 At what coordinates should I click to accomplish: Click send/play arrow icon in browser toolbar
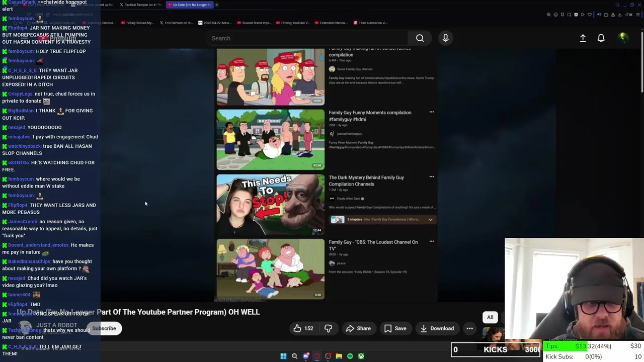point(583,15)
